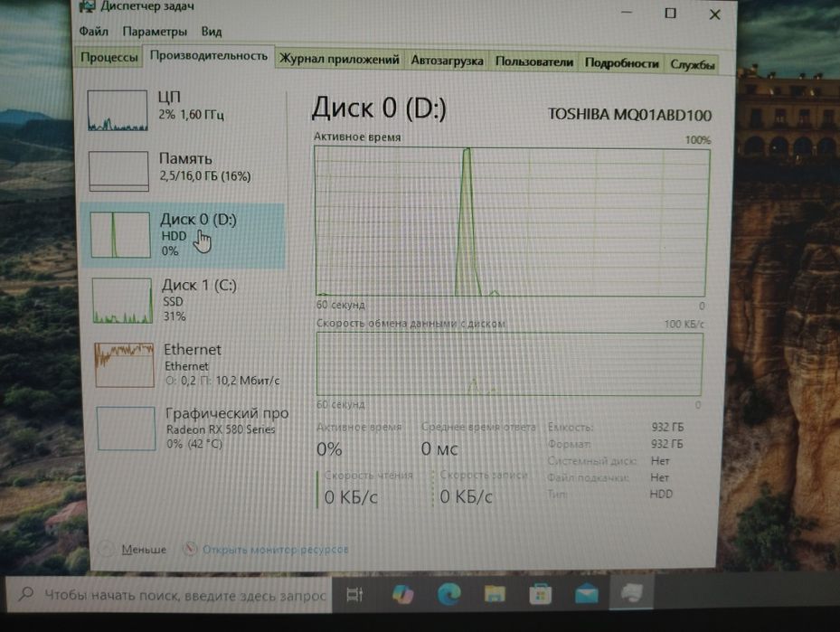Screen dimensions: 840x632
Task: Collapse Task Manager with Меньше button
Action: (x=134, y=549)
